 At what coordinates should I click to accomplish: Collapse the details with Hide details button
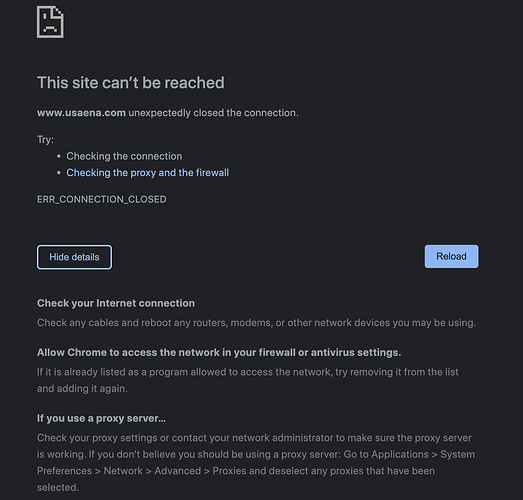(x=74, y=257)
